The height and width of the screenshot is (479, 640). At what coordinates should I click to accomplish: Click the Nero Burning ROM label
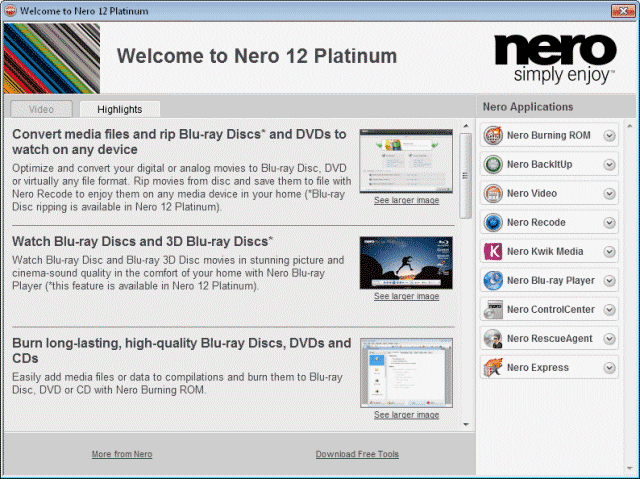tap(549, 135)
